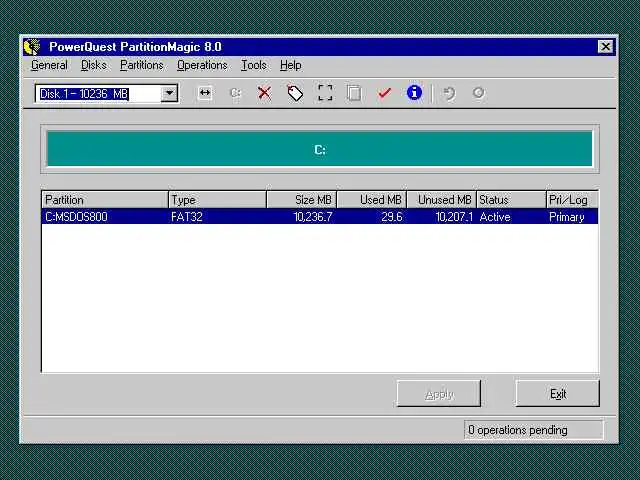This screenshot has height=480, width=640.
Task: Click the Create partition C: toolbar icon
Action: click(x=236, y=93)
